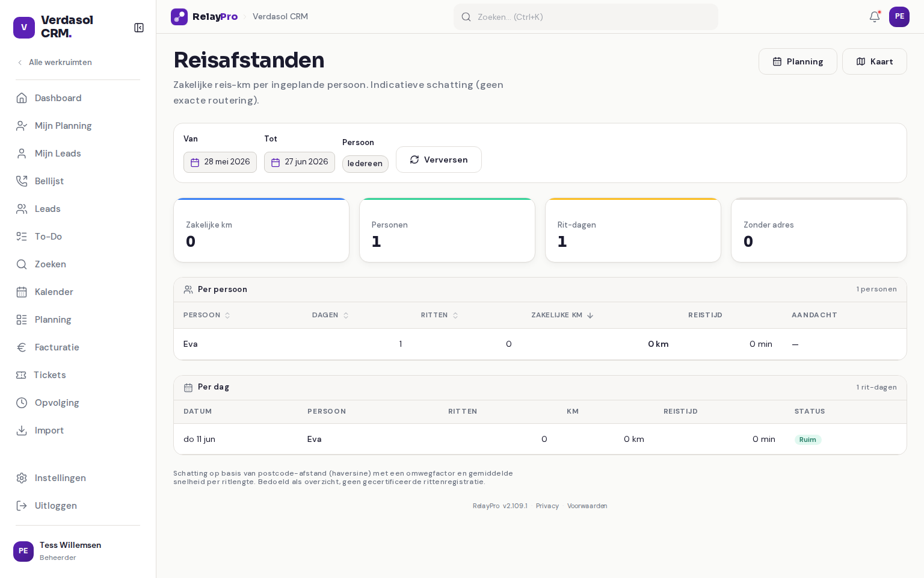Click the Verdasol V workspace logo
This screenshot has height=578, width=924.
coord(24,27)
